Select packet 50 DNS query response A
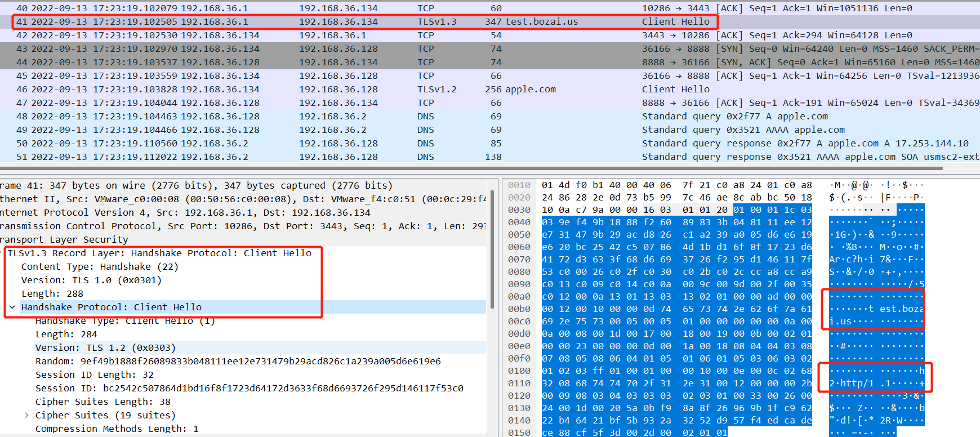 (x=490, y=143)
